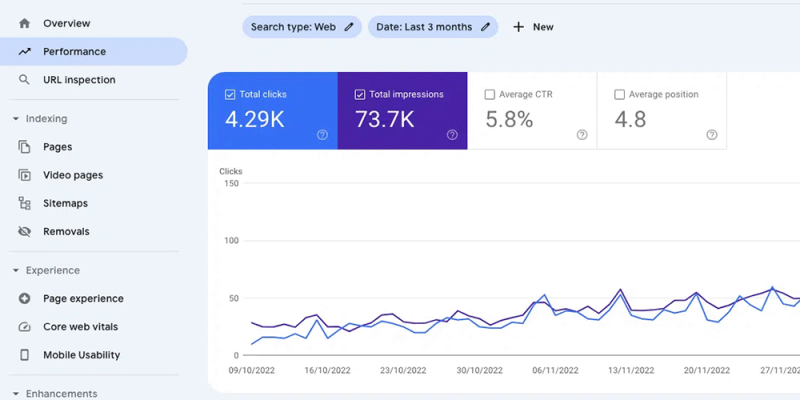The height and width of the screenshot is (400, 800).
Task: Collapse the Experience section
Action: coord(16,271)
